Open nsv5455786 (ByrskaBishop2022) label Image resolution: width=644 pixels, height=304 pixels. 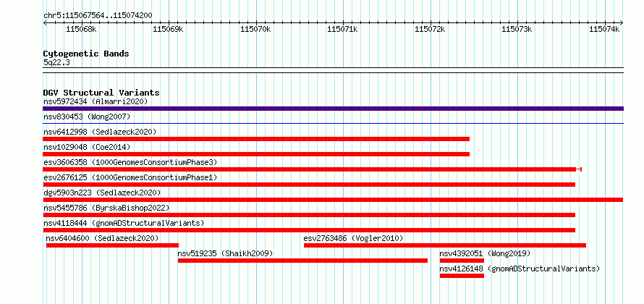click(x=106, y=208)
